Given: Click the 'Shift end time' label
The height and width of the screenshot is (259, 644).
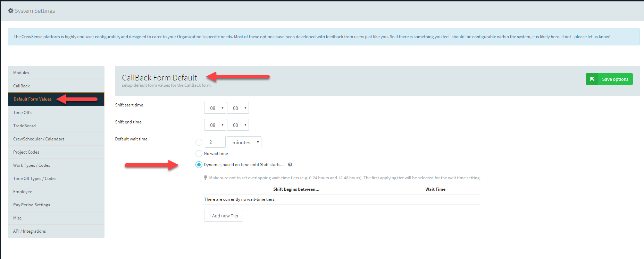Looking at the screenshot, I should coord(128,122).
